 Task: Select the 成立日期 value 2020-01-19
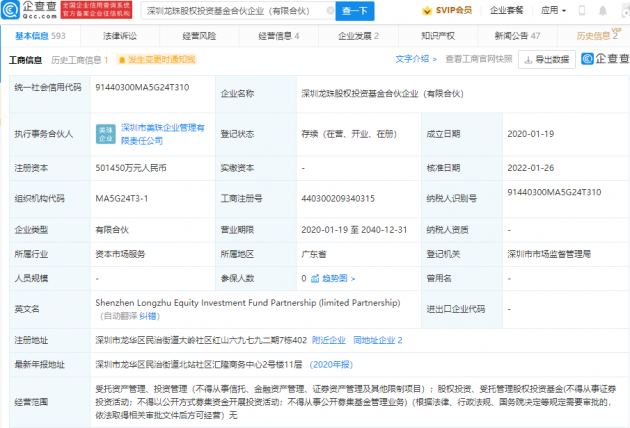pyautogui.click(x=531, y=134)
